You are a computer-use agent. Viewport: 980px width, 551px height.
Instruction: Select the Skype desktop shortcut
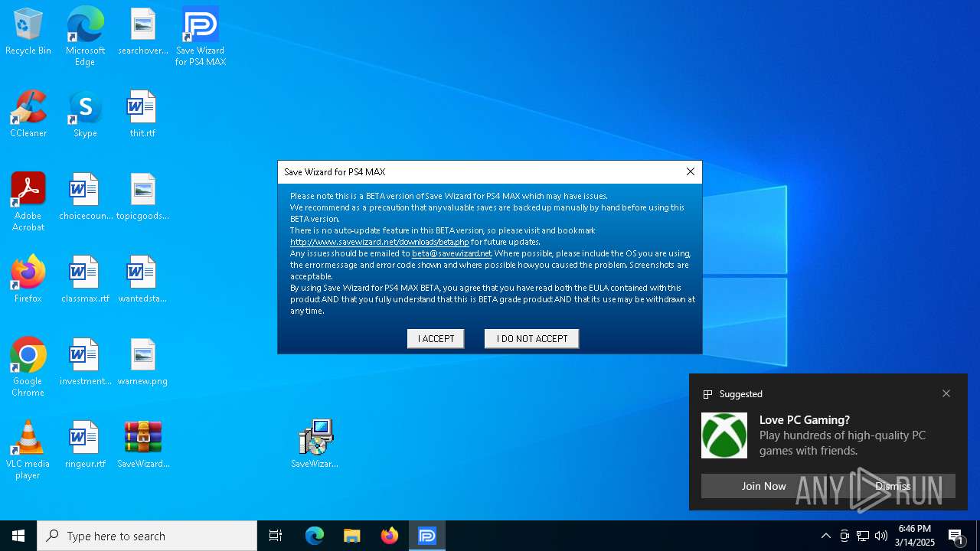tap(85, 115)
